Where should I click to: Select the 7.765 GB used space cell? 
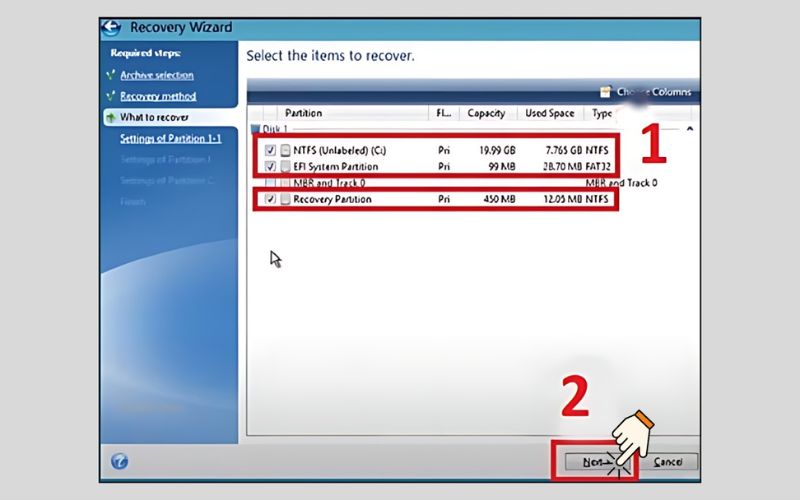pos(563,150)
